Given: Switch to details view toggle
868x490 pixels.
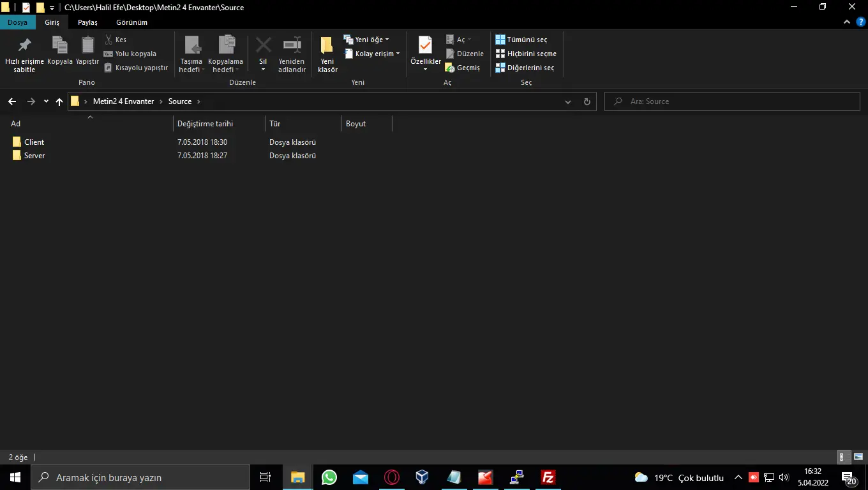Looking at the screenshot, I should coord(844,457).
